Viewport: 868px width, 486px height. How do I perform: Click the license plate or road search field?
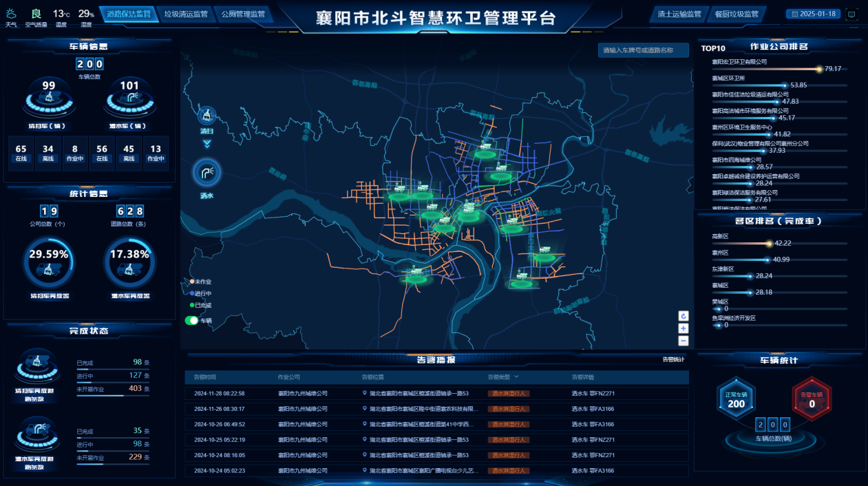click(x=643, y=50)
